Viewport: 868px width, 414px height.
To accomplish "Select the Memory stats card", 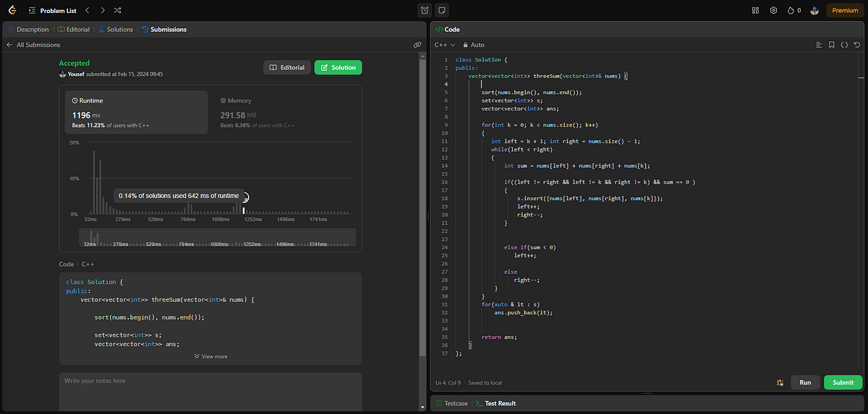I will pos(285,113).
